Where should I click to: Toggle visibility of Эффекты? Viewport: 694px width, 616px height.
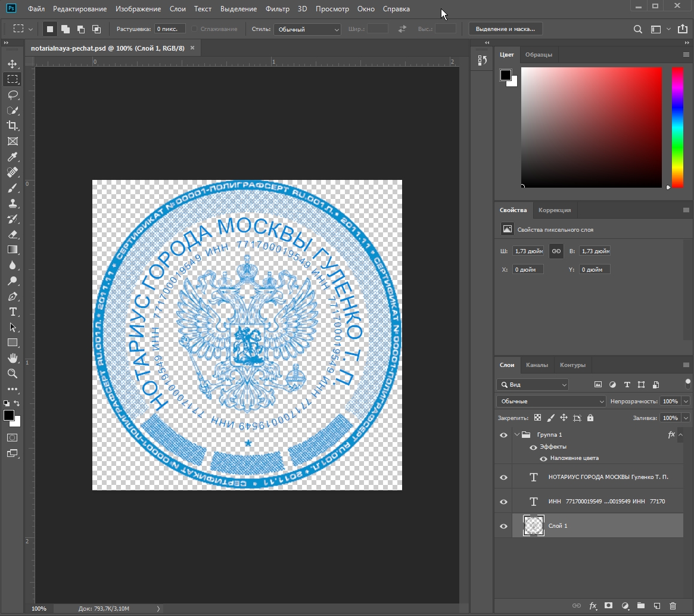533,447
